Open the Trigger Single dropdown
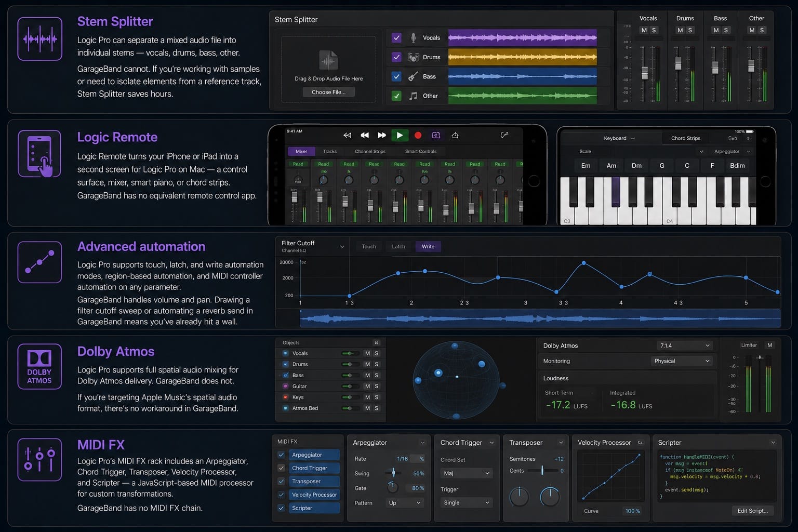 point(465,503)
